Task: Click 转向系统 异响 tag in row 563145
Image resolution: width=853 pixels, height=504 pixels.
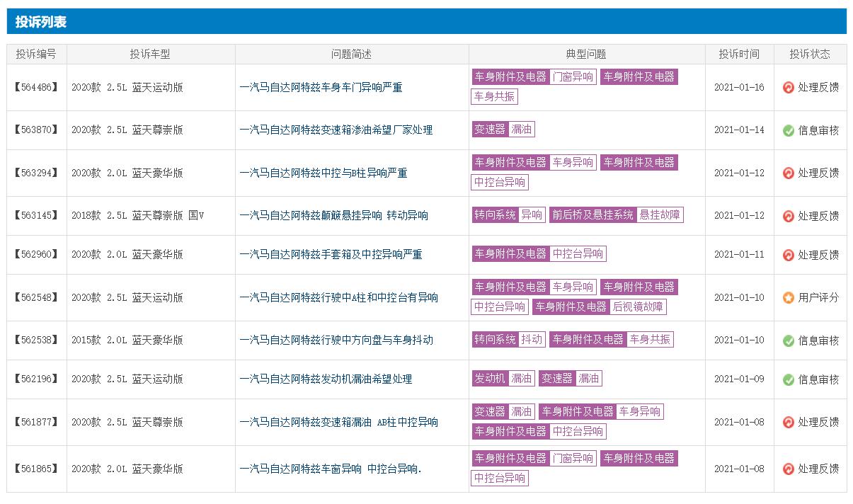Action: (x=508, y=215)
